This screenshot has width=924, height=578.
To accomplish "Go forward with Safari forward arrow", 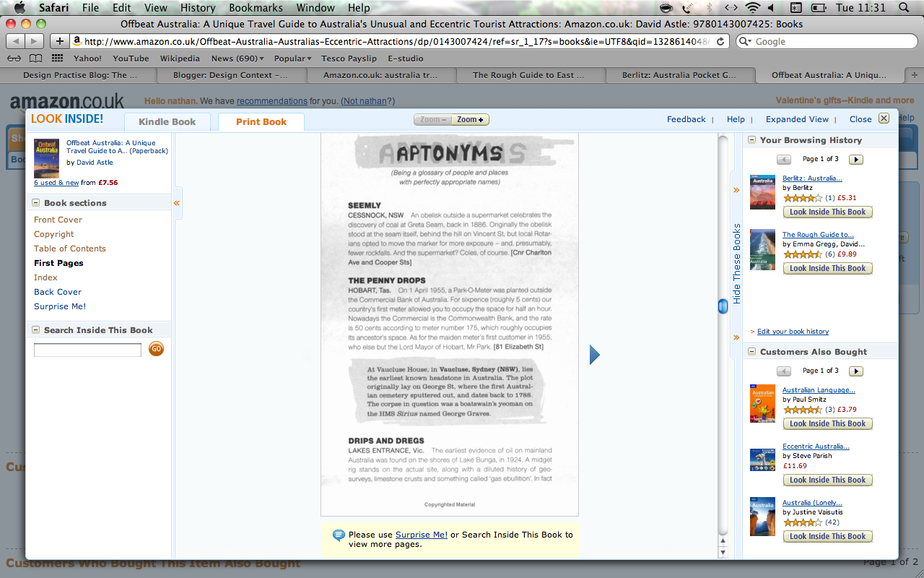I will (x=35, y=41).
